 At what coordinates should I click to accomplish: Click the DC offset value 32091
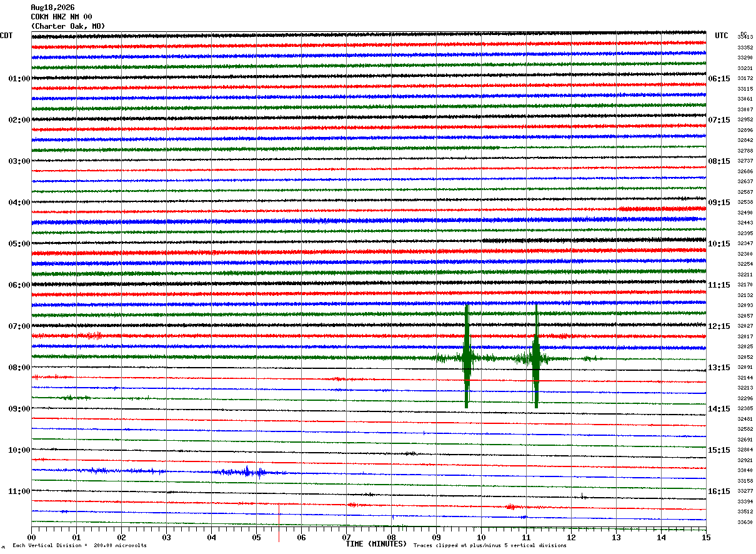point(745,367)
